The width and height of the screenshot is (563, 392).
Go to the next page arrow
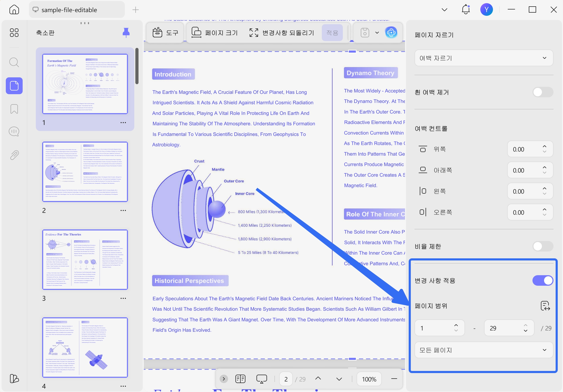[339, 379]
